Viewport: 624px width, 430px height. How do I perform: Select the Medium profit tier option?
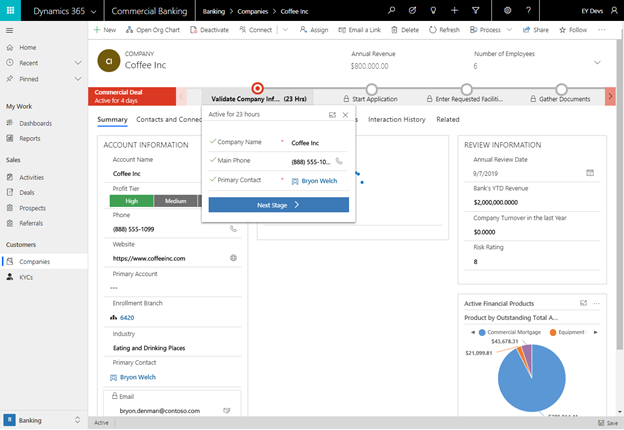[175, 201]
